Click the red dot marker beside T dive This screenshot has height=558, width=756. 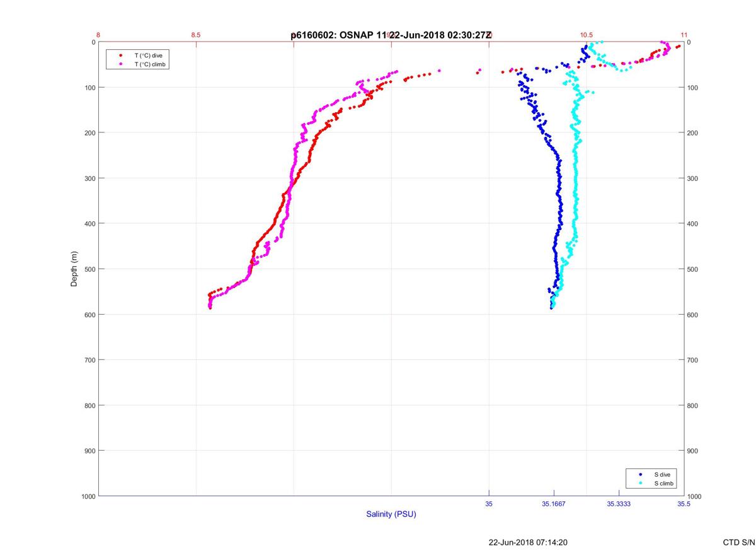click(x=120, y=55)
